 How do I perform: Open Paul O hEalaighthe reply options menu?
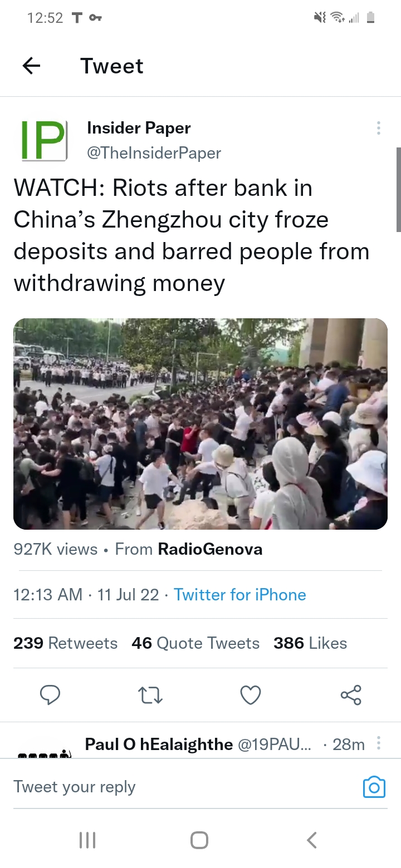(x=379, y=743)
